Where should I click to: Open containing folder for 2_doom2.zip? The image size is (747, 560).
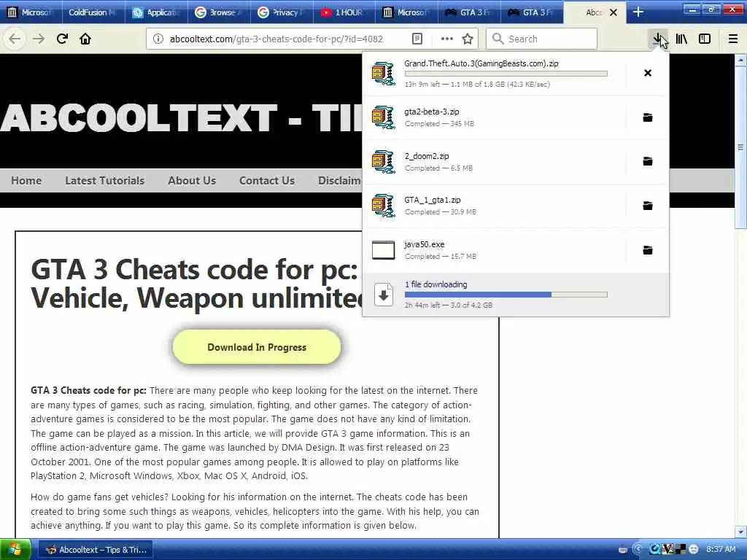click(648, 161)
